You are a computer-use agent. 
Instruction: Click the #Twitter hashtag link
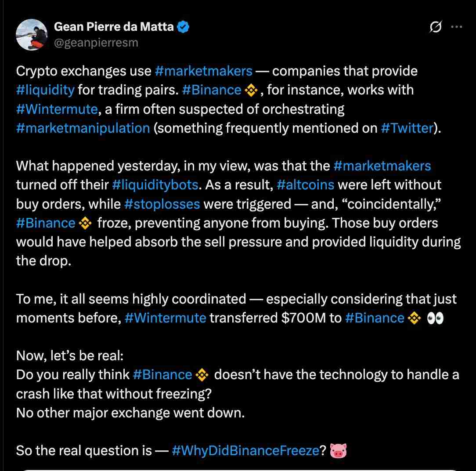(x=407, y=128)
